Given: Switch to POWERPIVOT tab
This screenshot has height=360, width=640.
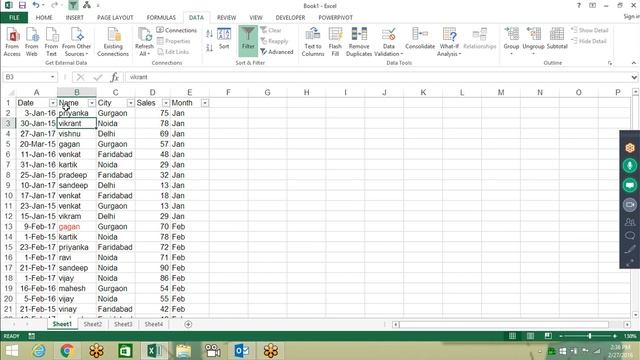Looking at the screenshot, I should pos(336,18).
